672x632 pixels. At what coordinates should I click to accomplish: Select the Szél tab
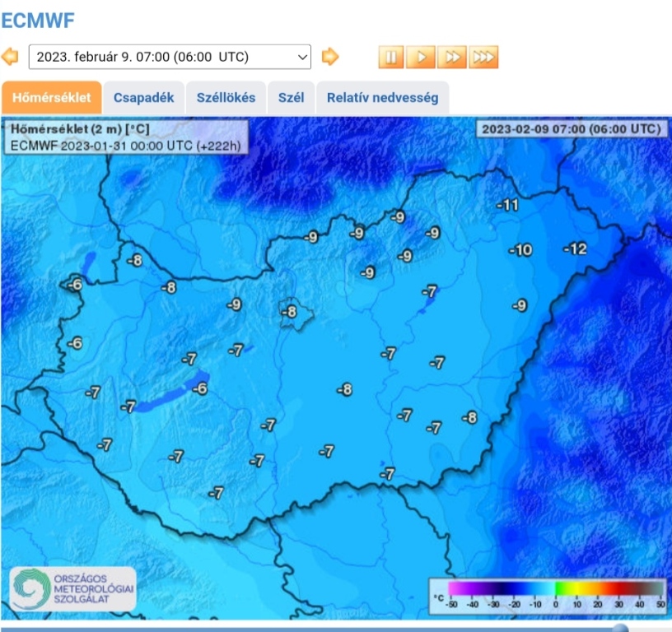[291, 97]
